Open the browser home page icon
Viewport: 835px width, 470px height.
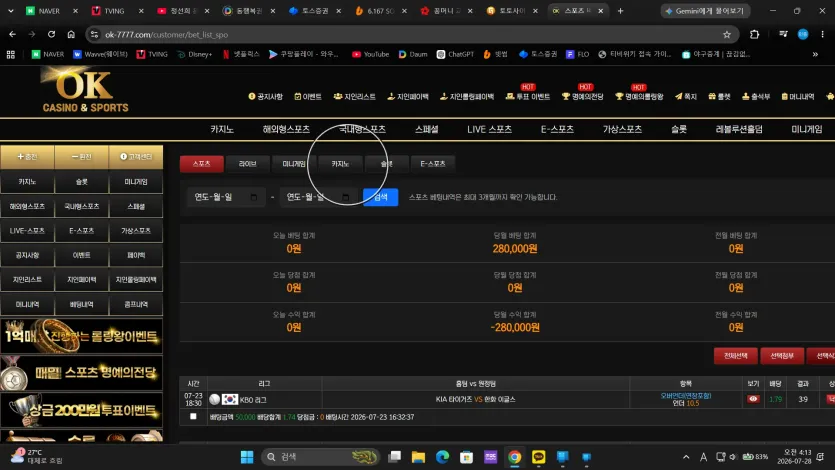click(x=71, y=34)
